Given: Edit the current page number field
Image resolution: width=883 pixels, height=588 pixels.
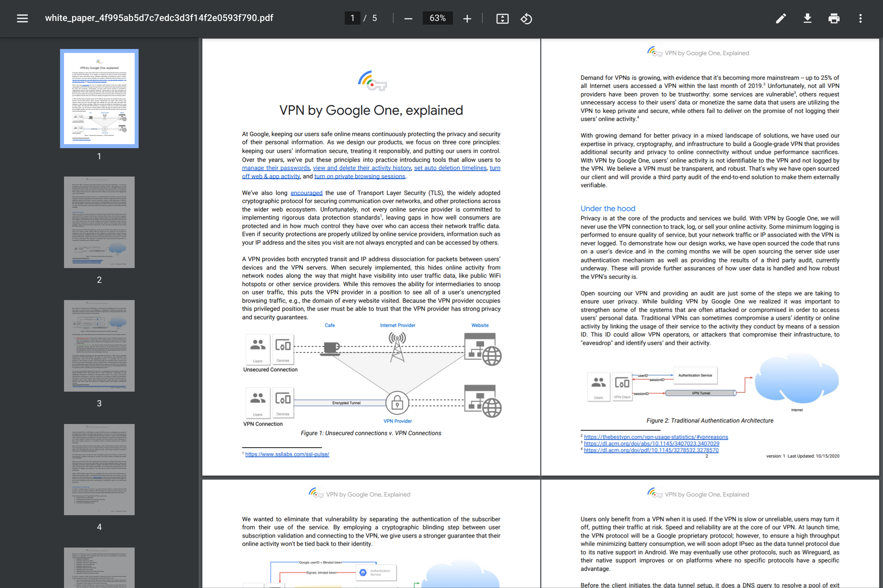Looking at the screenshot, I should click(352, 18).
